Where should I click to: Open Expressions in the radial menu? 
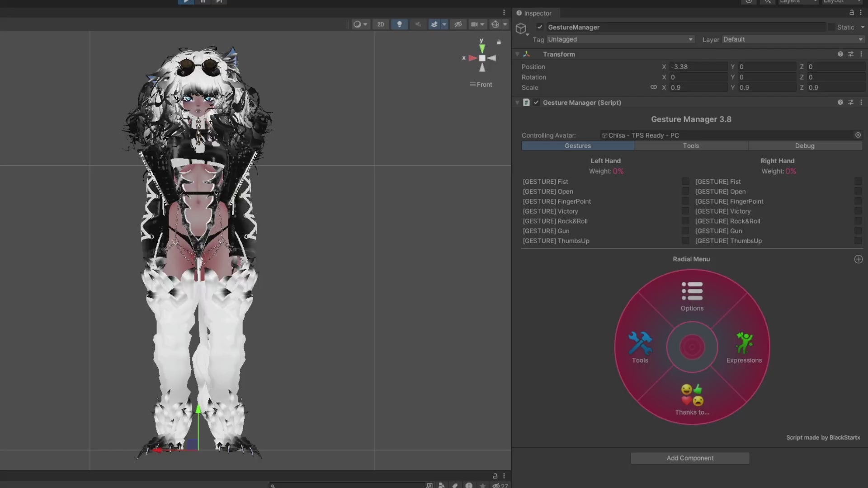pyautogui.click(x=744, y=347)
